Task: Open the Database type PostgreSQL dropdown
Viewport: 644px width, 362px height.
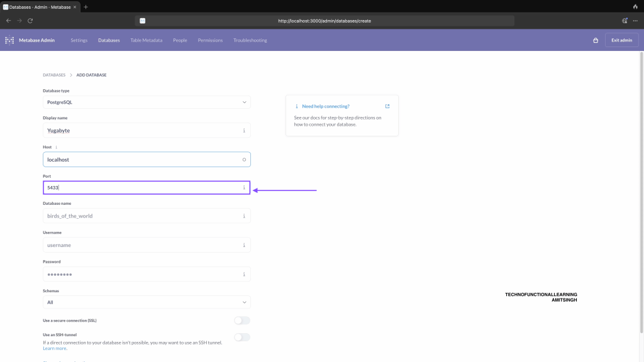Action: [x=147, y=102]
